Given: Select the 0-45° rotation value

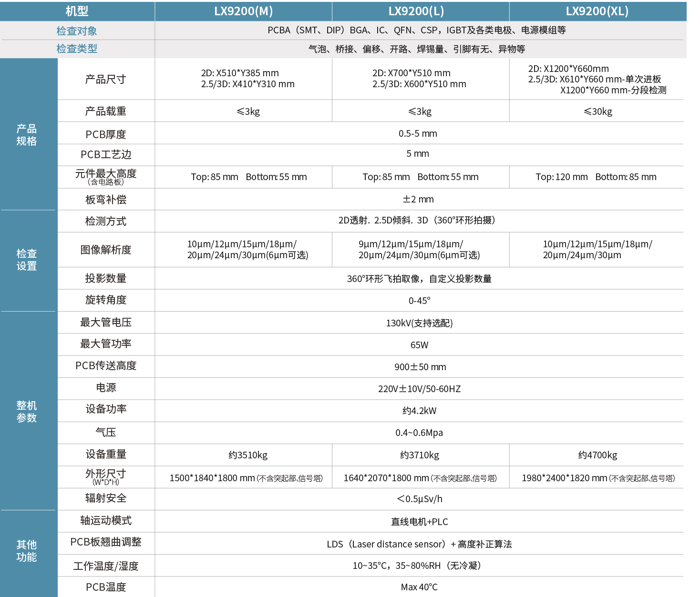Looking at the screenshot, I should [420, 301].
